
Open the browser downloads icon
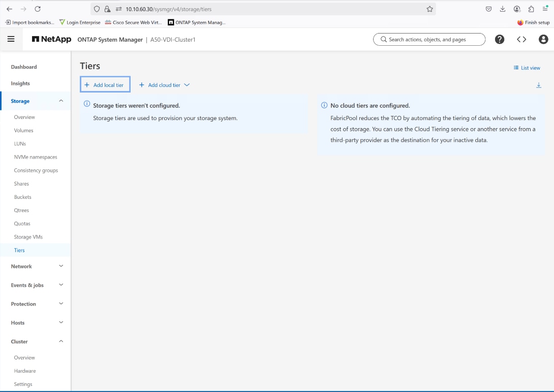click(503, 9)
